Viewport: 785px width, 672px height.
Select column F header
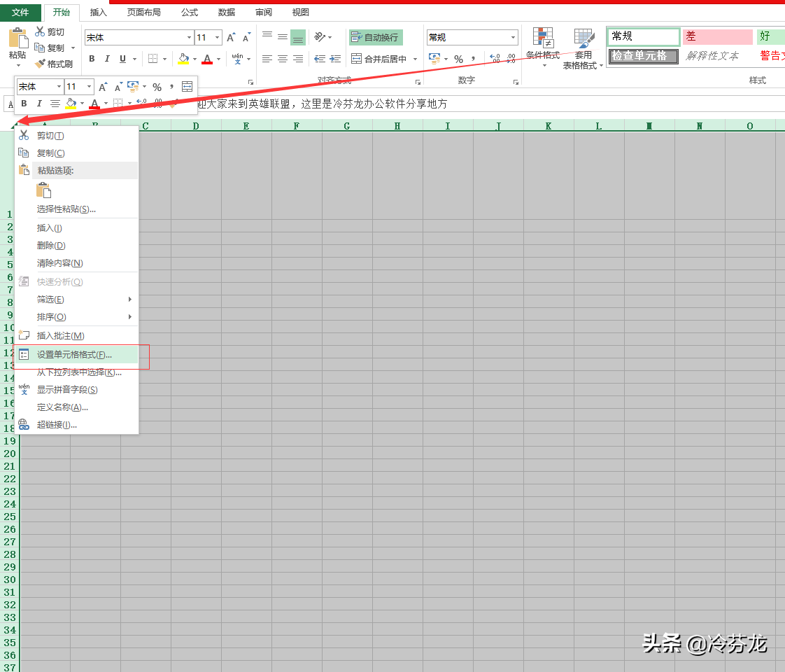[297, 126]
